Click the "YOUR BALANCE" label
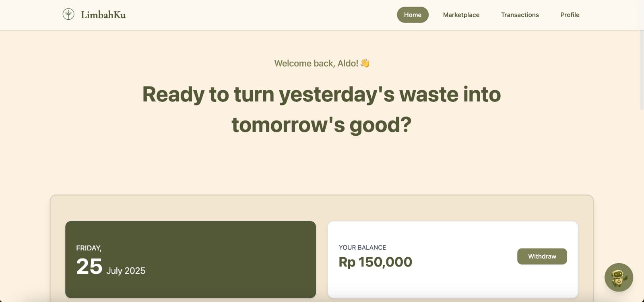This screenshot has width=644, height=302. pyautogui.click(x=362, y=248)
